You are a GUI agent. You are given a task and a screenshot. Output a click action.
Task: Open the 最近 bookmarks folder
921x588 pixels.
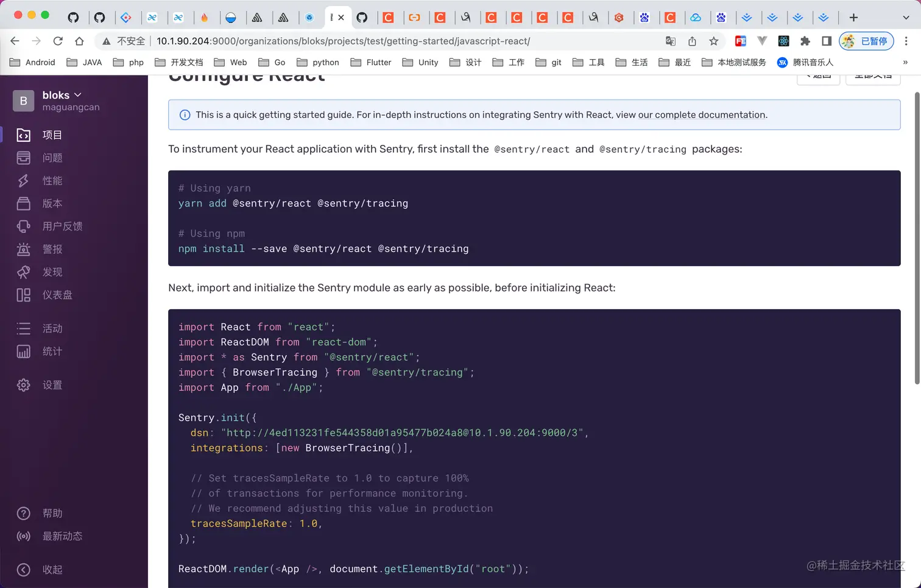675,62
